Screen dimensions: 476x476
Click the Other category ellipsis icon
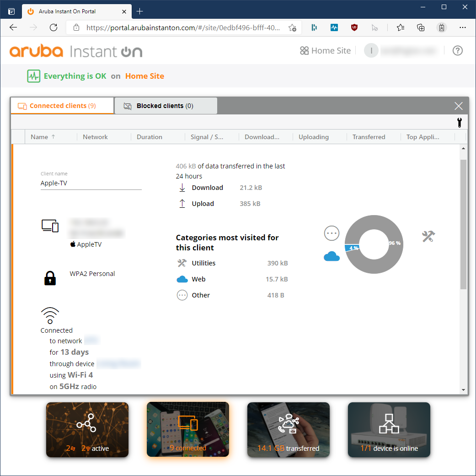[182, 295]
